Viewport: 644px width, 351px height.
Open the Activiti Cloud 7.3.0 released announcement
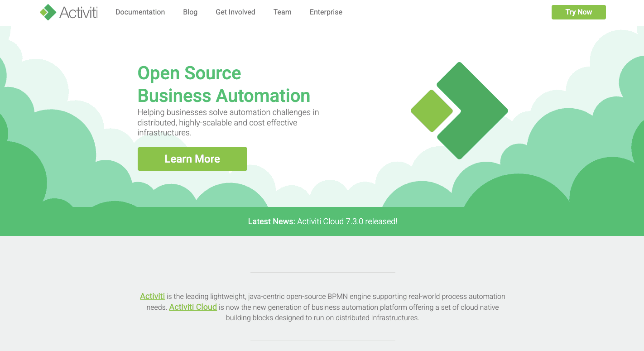pos(347,221)
